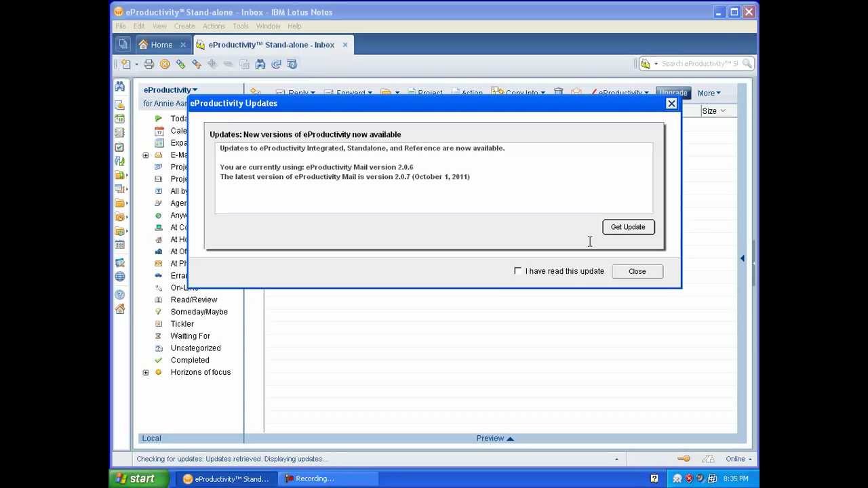Click the binoculars search icon in toolbar
The image size is (868, 488).
(260, 64)
